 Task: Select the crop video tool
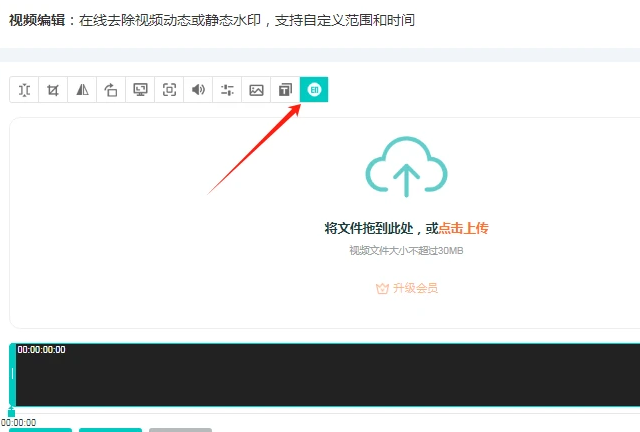(53, 90)
